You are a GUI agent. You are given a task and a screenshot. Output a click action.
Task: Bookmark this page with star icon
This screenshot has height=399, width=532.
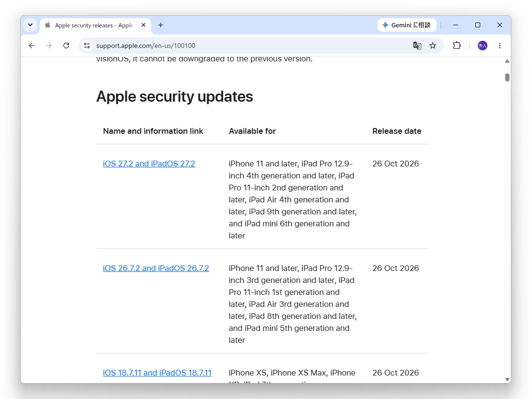pos(433,46)
